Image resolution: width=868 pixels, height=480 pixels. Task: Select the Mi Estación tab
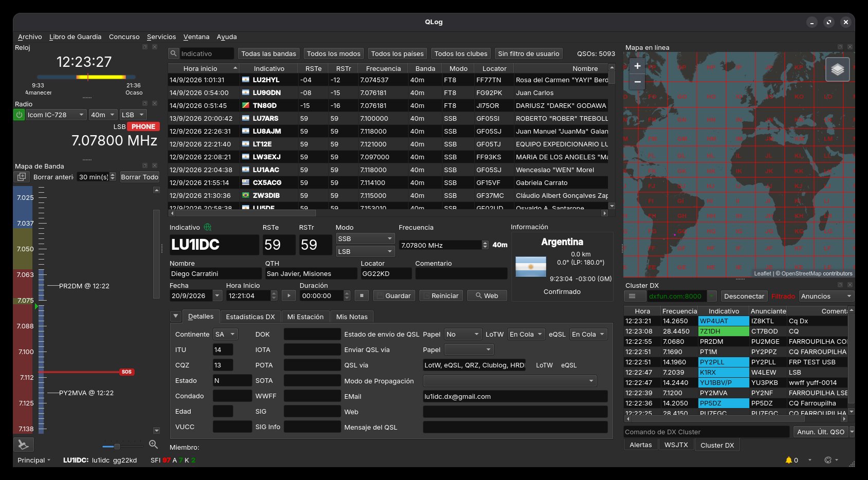[x=305, y=317]
